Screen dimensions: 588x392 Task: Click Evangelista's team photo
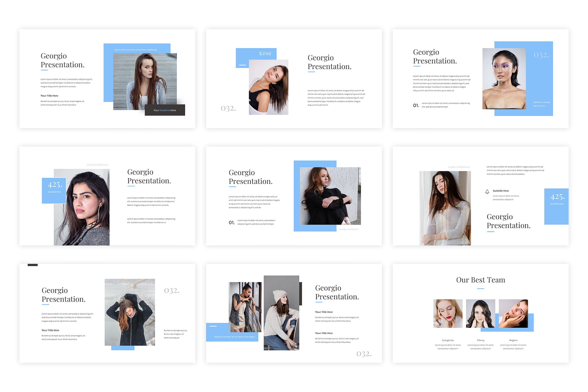click(448, 313)
